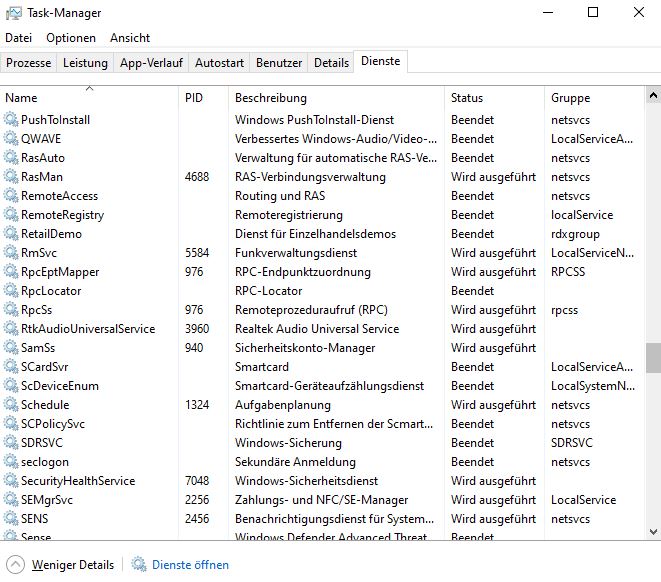Image resolution: width=661 pixels, height=582 pixels.
Task: Click the icon beside RpcSs
Action: [x=11, y=309]
